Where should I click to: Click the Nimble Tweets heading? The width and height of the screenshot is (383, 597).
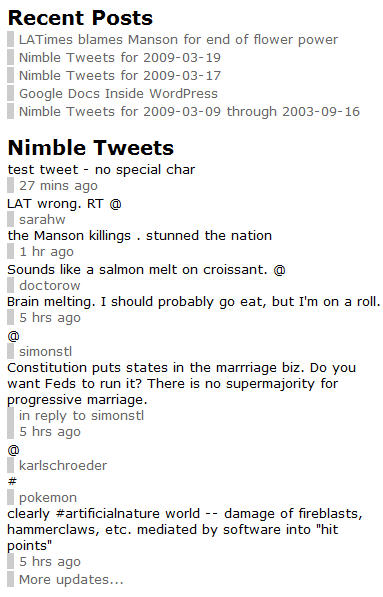pyautogui.click(x=91, y=148)
